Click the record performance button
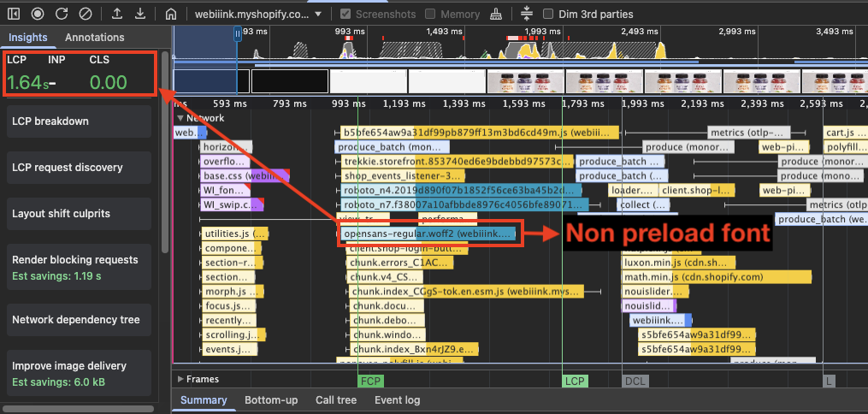The height and width of the screenshot is (414, 868). coord(38,14)
